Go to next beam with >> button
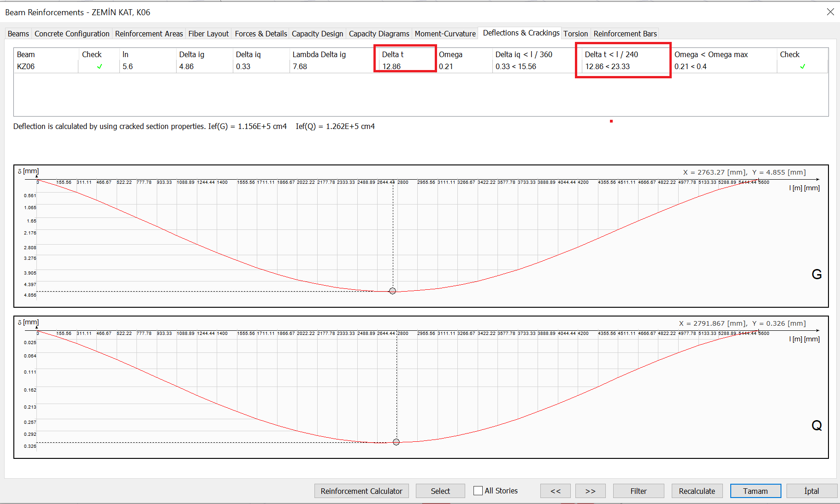The width and height of the screenshot is (840, 504). pos(590,491)
